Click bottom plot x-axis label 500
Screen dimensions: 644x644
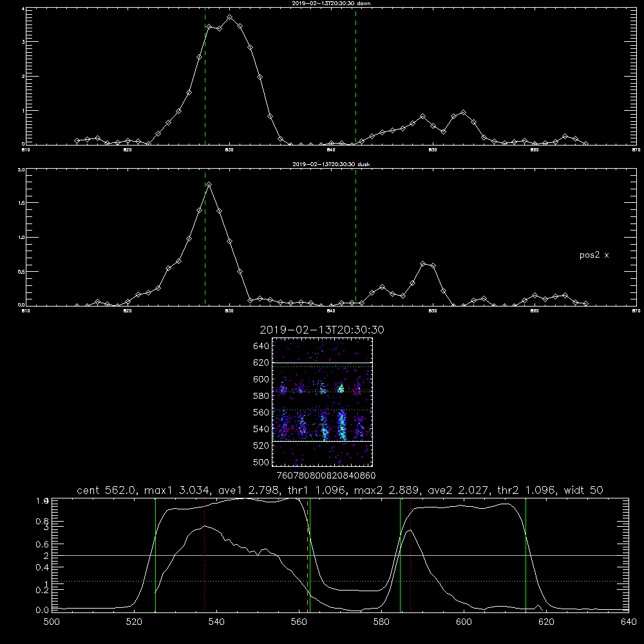point(52,622)
